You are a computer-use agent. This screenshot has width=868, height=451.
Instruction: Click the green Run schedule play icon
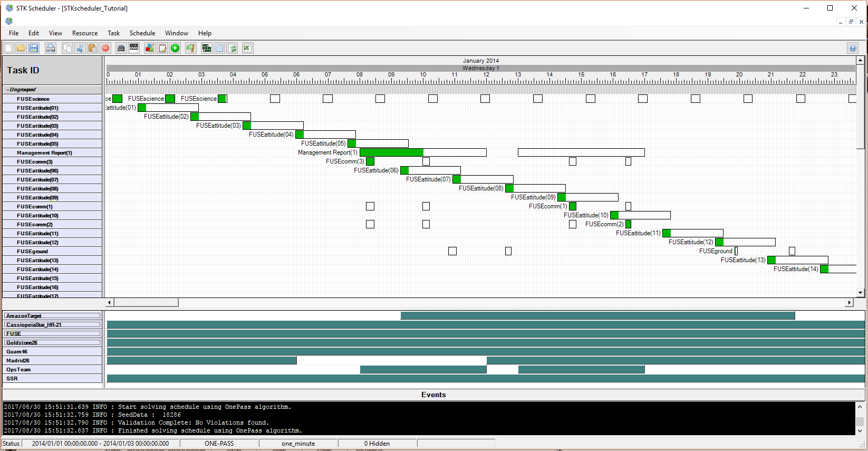coord(175,48)
